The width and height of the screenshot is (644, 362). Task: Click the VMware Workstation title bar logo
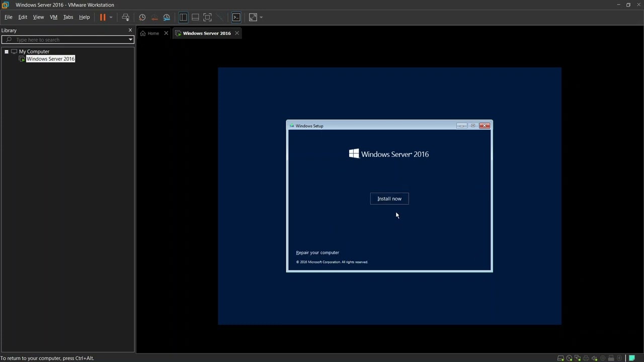click(x=6, y=5)
